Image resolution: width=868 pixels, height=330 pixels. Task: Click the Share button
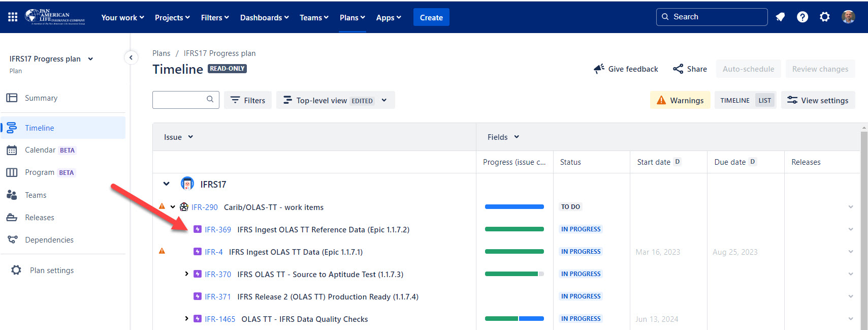(x=690, y=69)
